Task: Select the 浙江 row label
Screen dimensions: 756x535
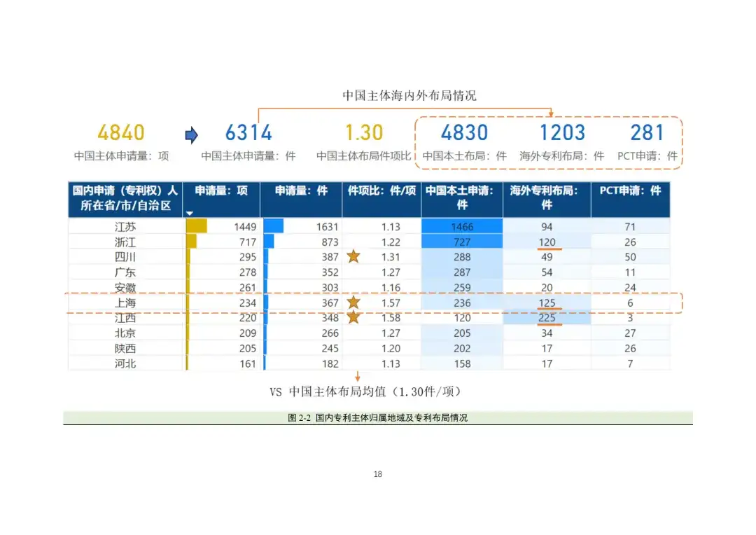Action: (125, 242)
